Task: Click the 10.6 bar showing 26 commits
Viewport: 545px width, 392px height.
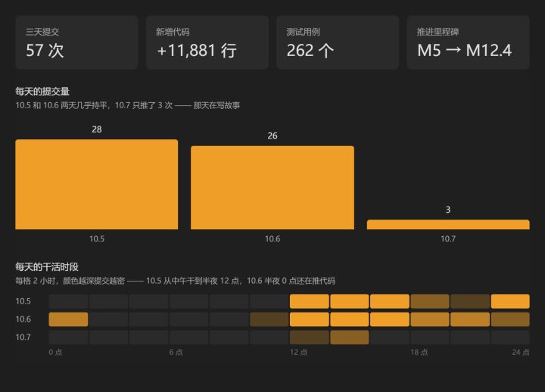Action: tap(272, 188)
